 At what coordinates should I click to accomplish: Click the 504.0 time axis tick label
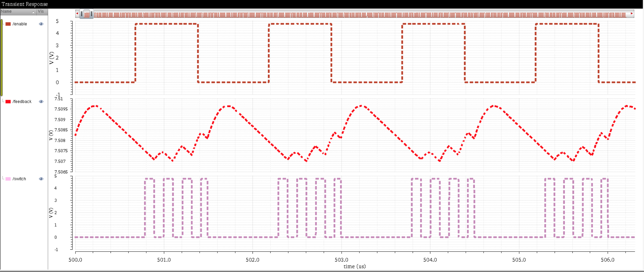(x=430, y=260)
